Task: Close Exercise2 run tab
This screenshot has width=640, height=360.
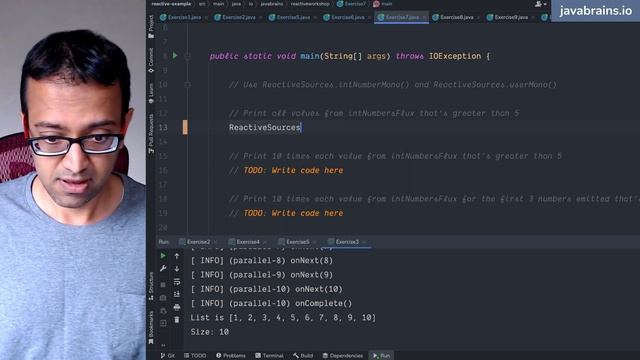Action: (x=215, y=242)
